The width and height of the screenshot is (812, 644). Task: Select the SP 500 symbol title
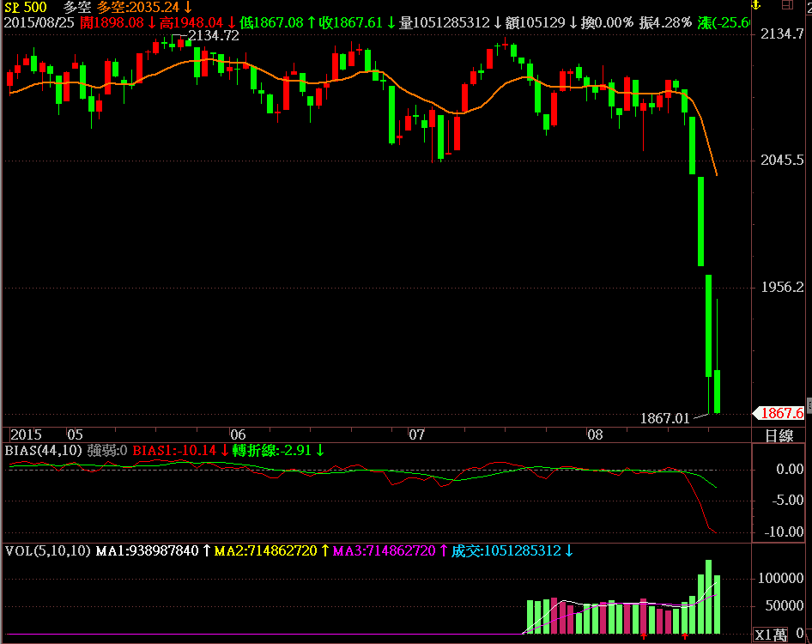(26, 7)
